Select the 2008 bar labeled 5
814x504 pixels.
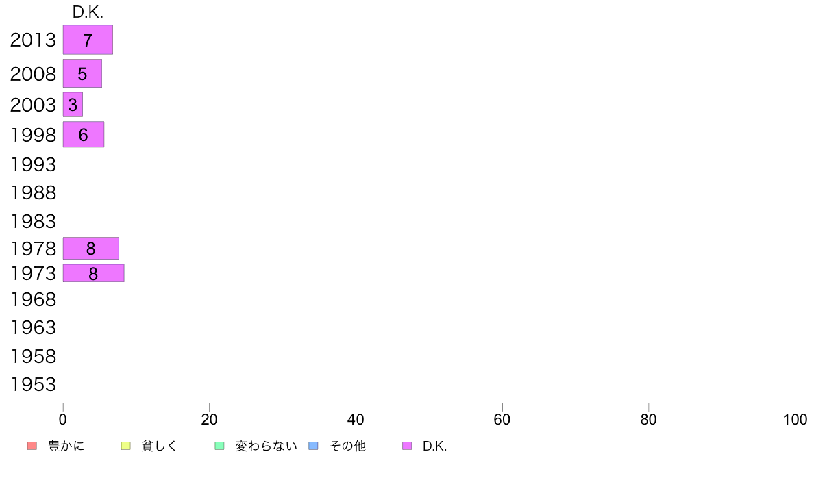pyautogui.click(x=82, y=73)
